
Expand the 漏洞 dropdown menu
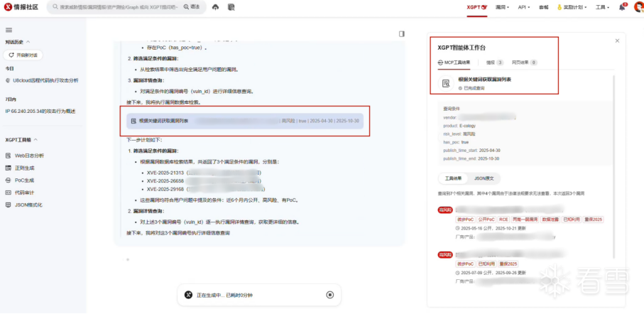(x=503, y=7)
